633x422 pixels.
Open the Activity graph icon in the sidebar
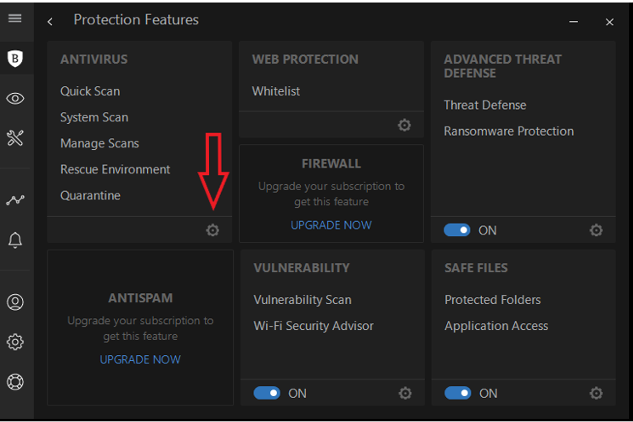point(15,199)
